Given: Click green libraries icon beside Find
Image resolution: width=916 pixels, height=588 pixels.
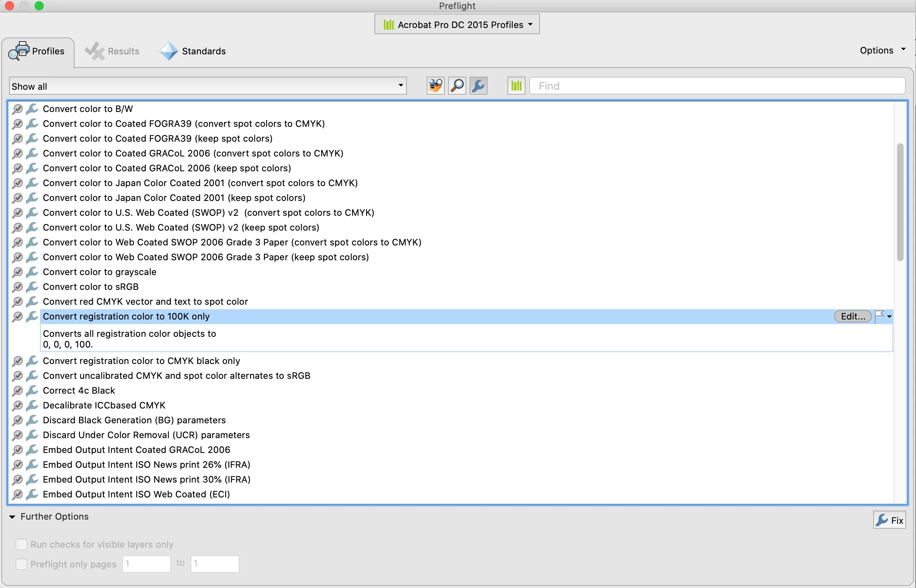Looking at the screenshot, I should pyautogui.click(x=516, y=86).
